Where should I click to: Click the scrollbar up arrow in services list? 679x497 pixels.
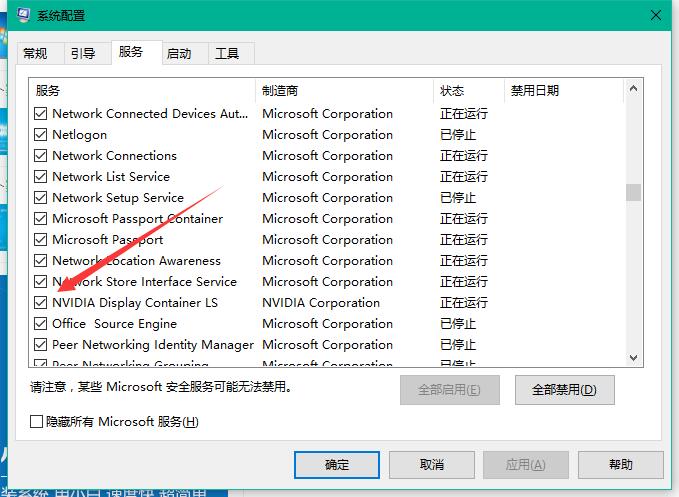click(x=633, y=90)
